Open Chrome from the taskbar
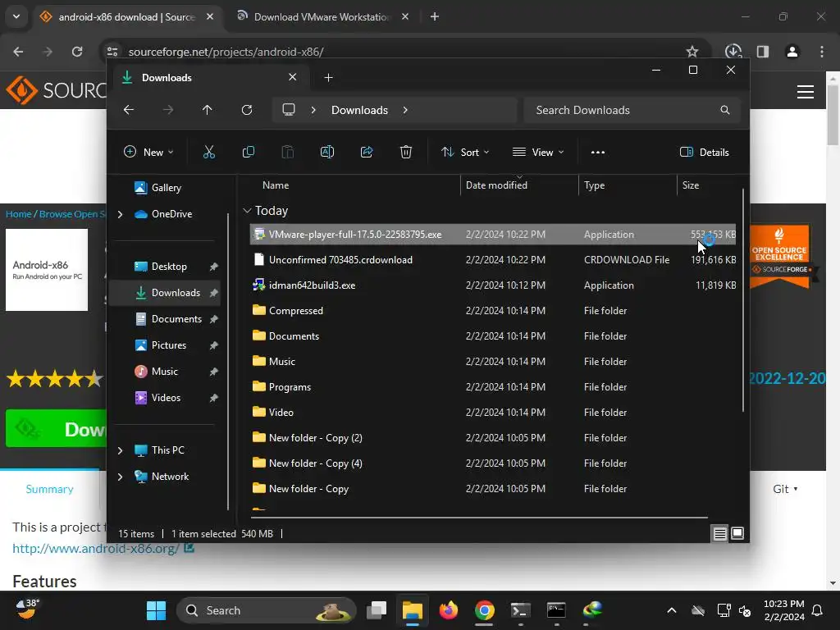 pyautogui.click(x=484, y=610)
